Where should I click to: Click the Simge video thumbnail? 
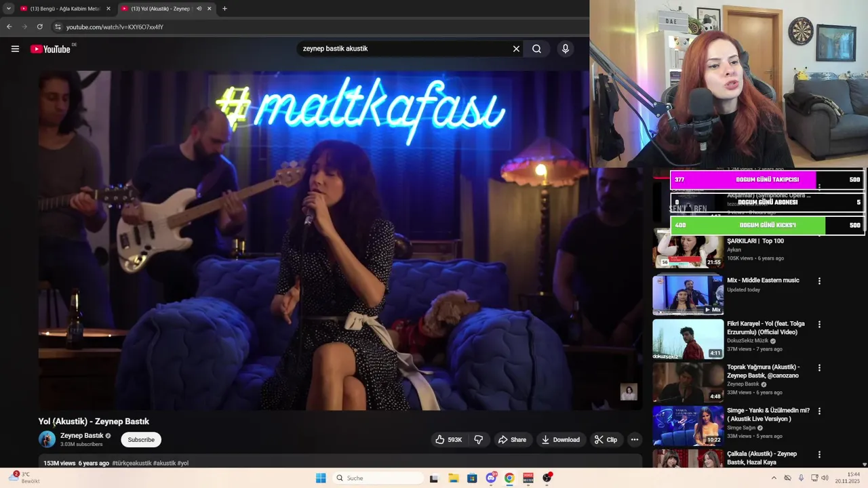coord(688,425)
